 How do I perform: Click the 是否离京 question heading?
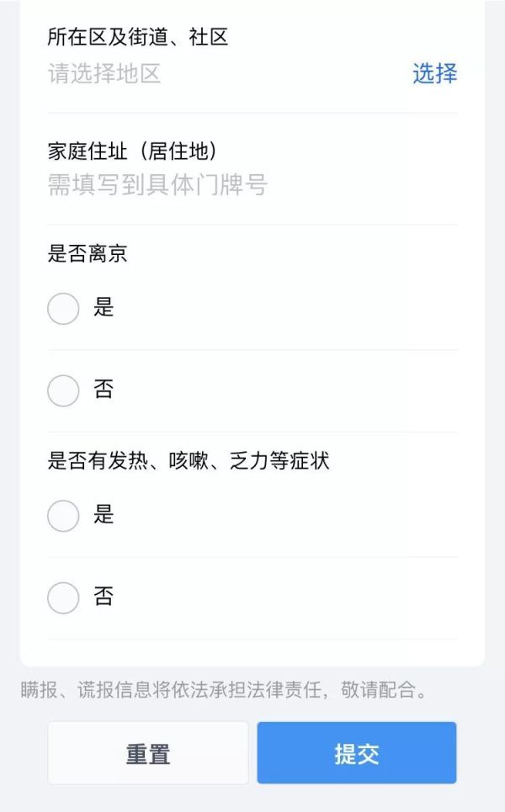click(x=88, y=254)
